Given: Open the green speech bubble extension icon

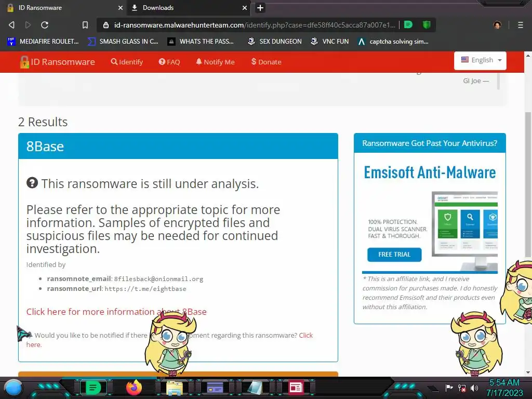Looking at the screenshot, I should (x=408, y=24).
